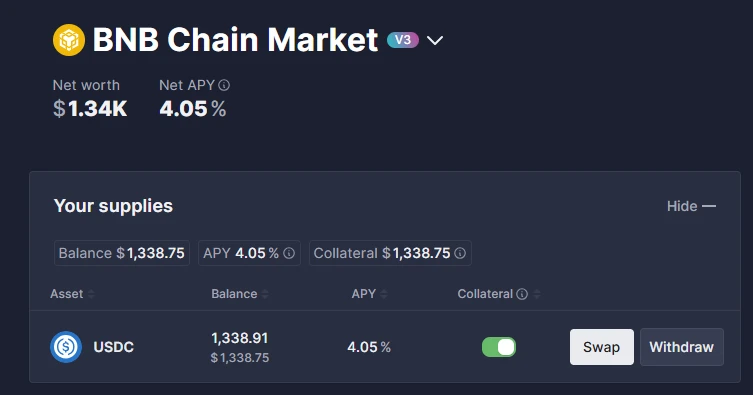Toggle USDC collateral switch off
Screen dimensions: 753x395
coord(499,347)
